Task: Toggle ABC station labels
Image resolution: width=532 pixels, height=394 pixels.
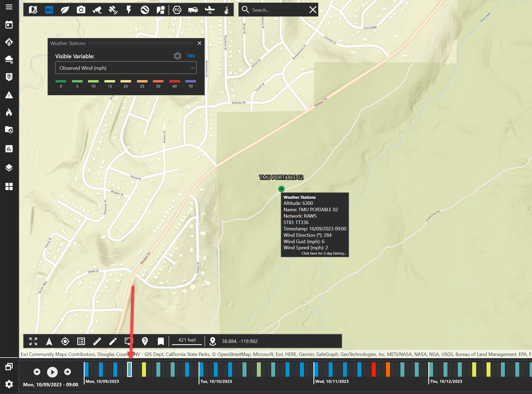Action: (191, 56)
